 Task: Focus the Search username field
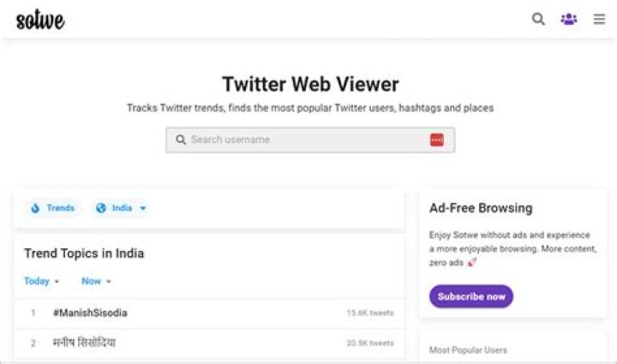point(304,140)
